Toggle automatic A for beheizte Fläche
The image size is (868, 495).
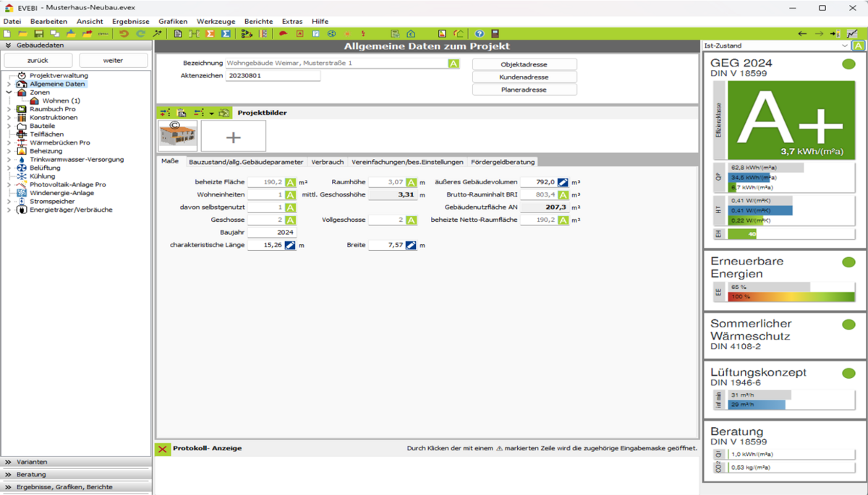click(x=290, y=182)
